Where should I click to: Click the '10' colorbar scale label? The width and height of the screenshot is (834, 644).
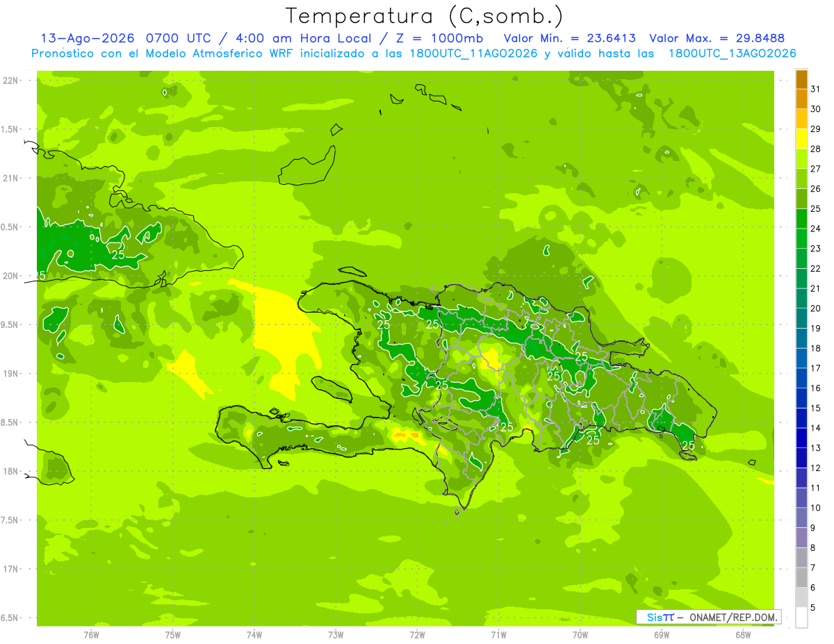pos(816,508)
